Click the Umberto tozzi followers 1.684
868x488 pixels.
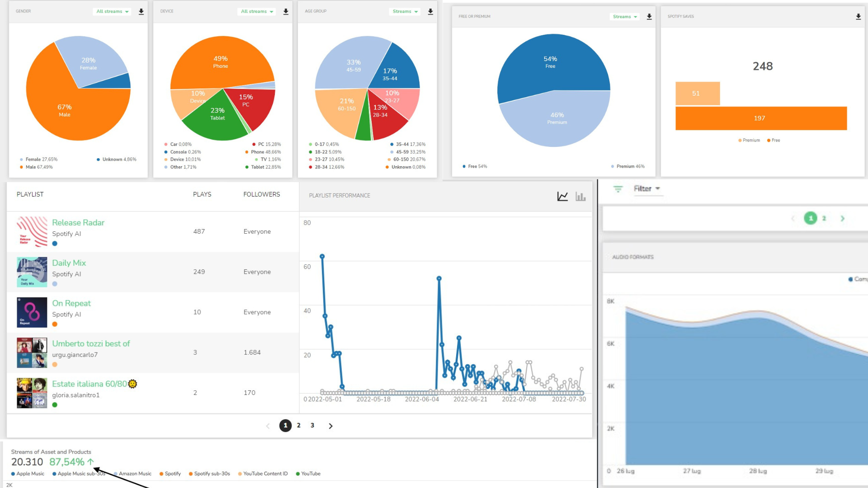(x=252, y=352)
